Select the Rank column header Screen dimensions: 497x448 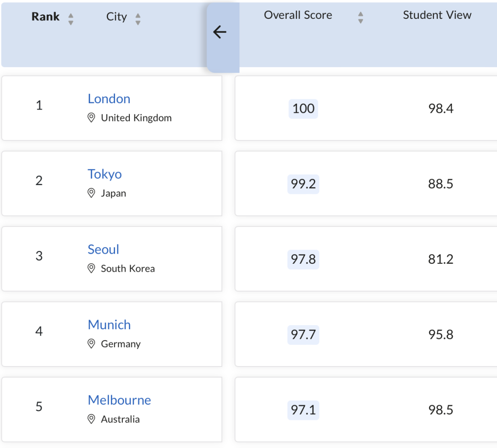pos(45,17)
